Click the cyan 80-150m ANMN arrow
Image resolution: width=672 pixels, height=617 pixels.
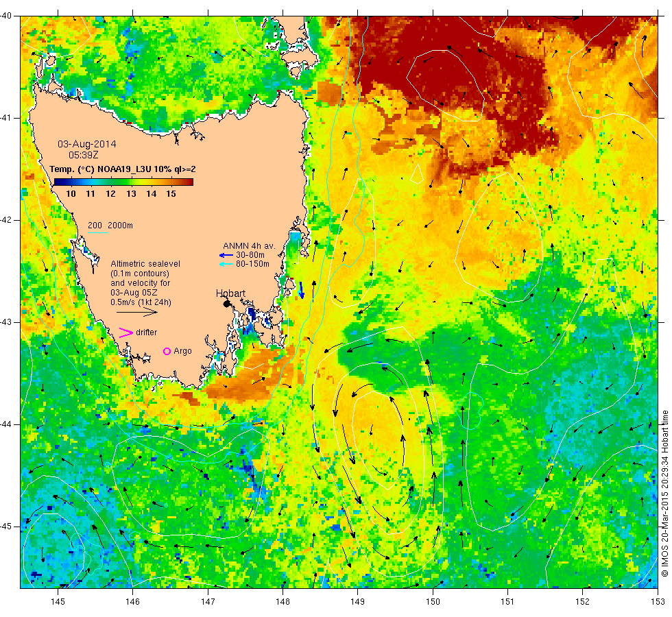point(226,265)
